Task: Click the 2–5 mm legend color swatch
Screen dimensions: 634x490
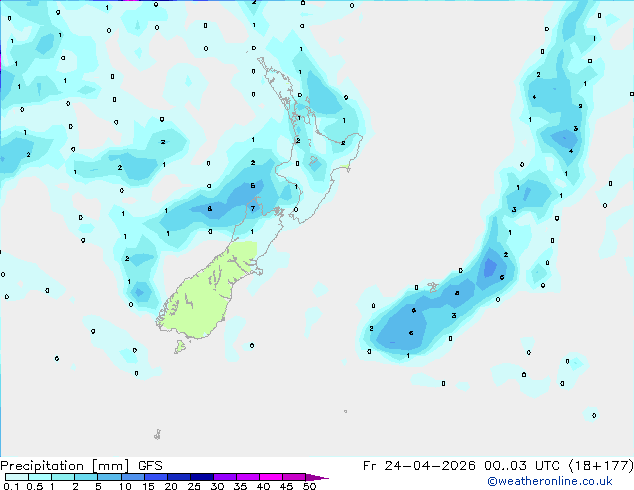Action: [86, 477]
